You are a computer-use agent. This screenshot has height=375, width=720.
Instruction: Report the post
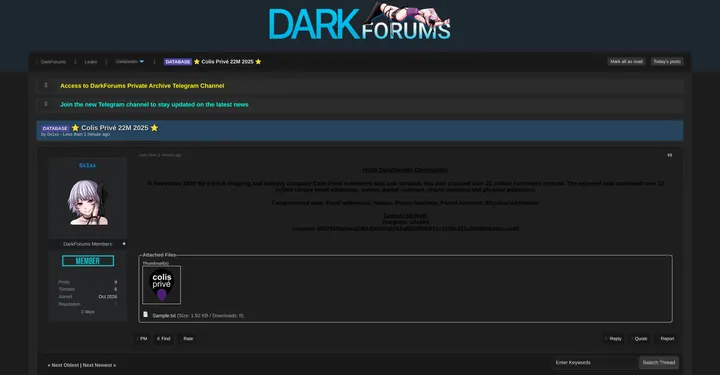(667, 339)
